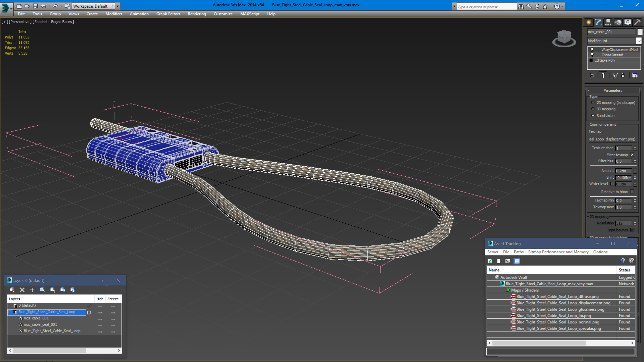Viewport: 644px width, 362px height.
Task: Click the [Perspective] viewport label
Action: [20, 22]
